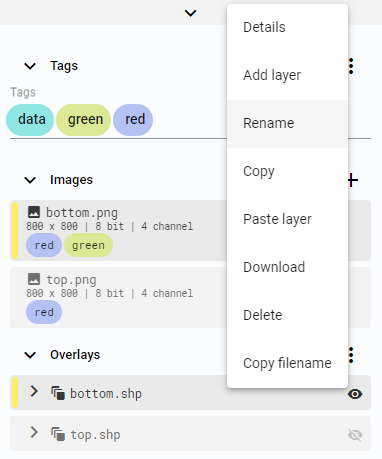Expand the bottom.shp overlay row

coord(34,391)
